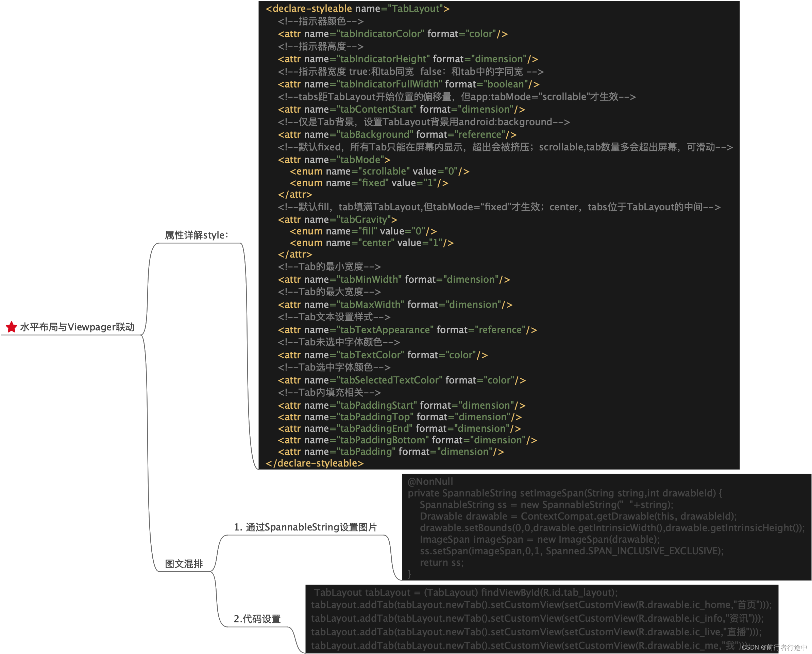Click the tabTextColor attr line
Image resolution: width=812 pixels, height=654 pixels.
click(383, 356)
